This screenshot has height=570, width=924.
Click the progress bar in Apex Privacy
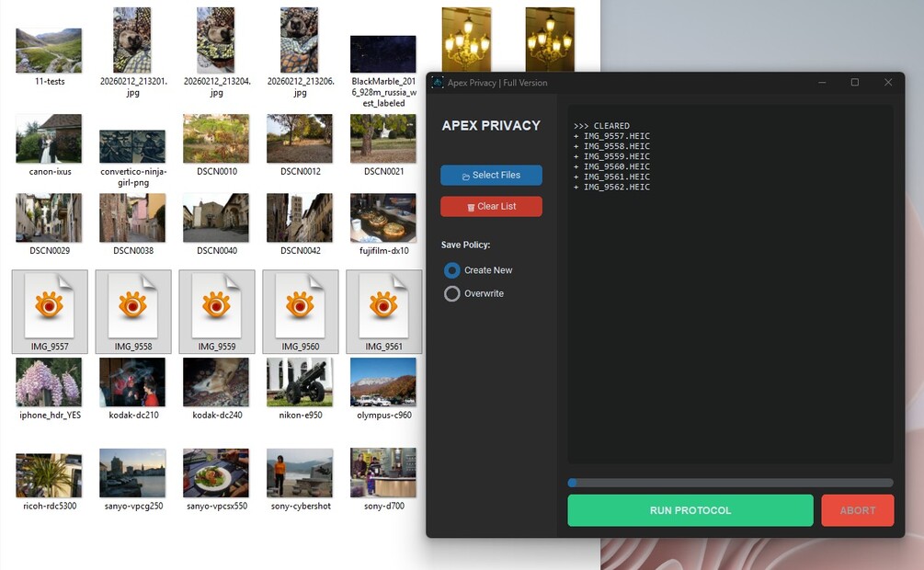730,483
